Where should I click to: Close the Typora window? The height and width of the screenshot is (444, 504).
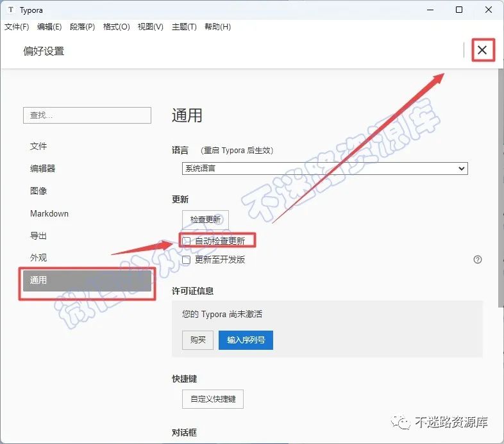click(x=489, y=10)
